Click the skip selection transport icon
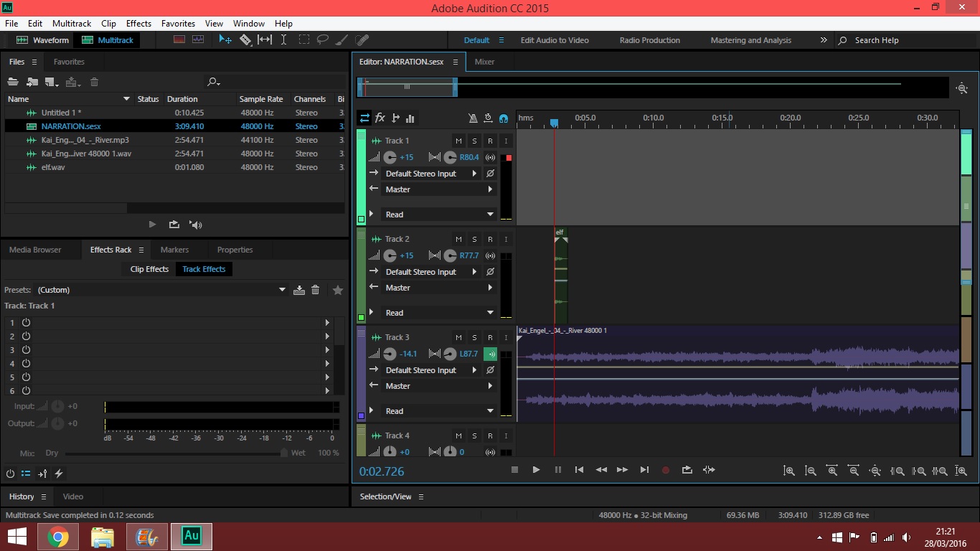Viewport: 980px width, 551px height. click(x=709, y=470)
